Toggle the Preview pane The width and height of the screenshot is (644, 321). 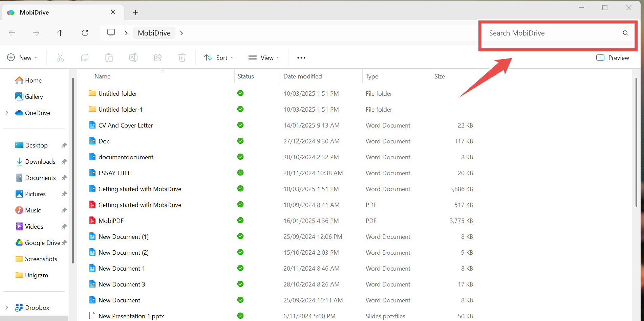tap(613, 58)
